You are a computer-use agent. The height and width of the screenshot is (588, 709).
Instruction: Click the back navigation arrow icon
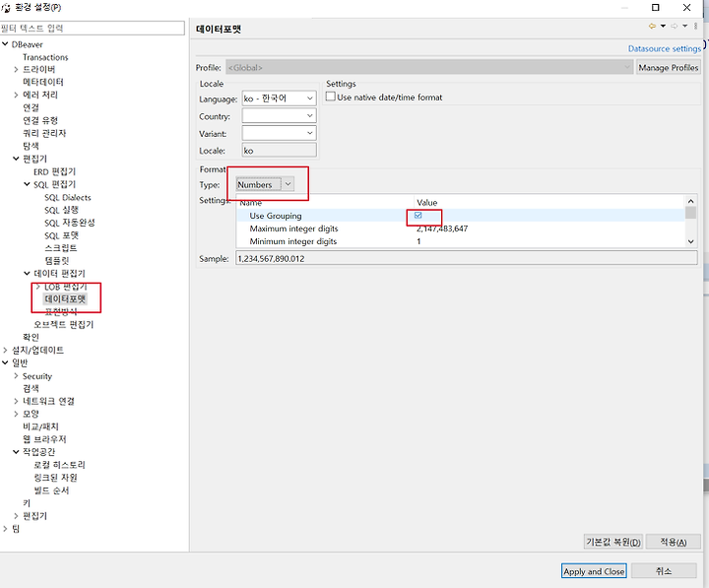point(652,27)
